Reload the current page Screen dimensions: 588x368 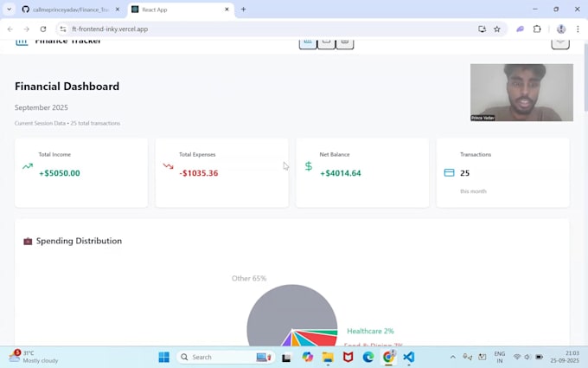click(43, 29)
